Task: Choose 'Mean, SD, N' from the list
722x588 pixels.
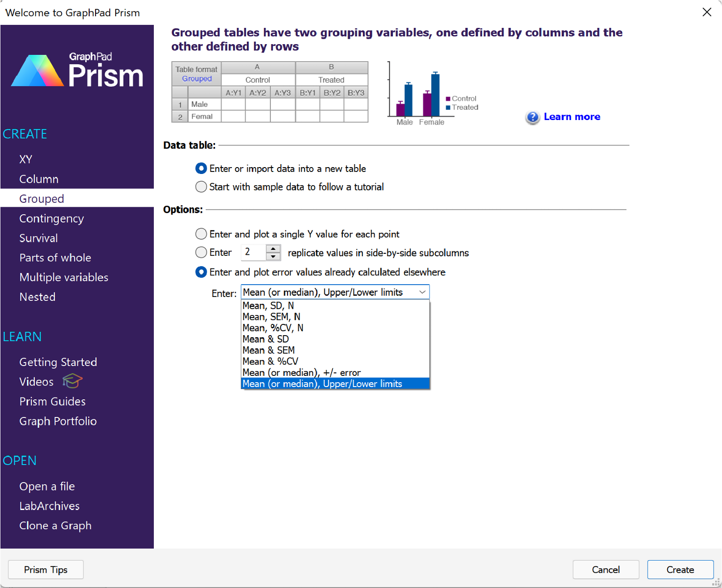Action: coord(268,306)
